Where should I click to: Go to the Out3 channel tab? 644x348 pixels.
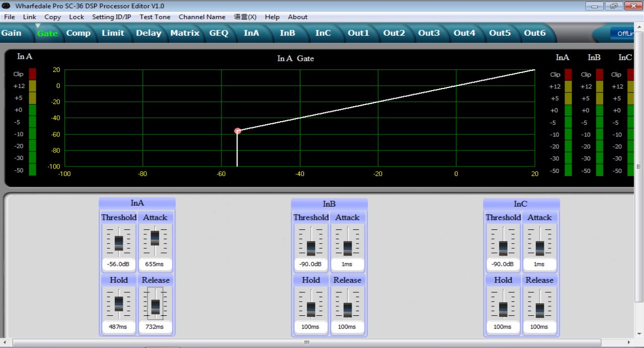pos(429,33)
